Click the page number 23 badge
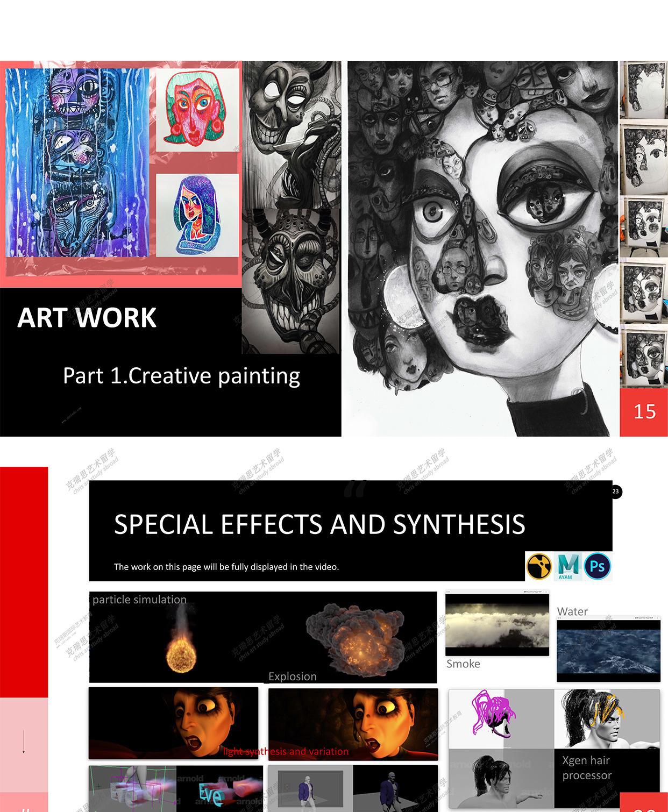The height and width of the screenshot is (812, 668). tap(616, 492)
